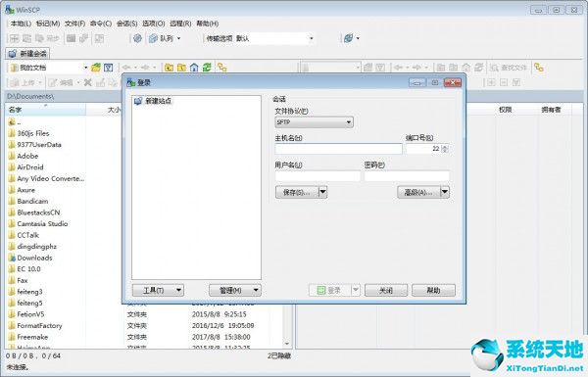The height and width of the screenshot is (377, 588).
Task: Click the new session globe icon in top toolbar
Action: click(x=348, y=38)
